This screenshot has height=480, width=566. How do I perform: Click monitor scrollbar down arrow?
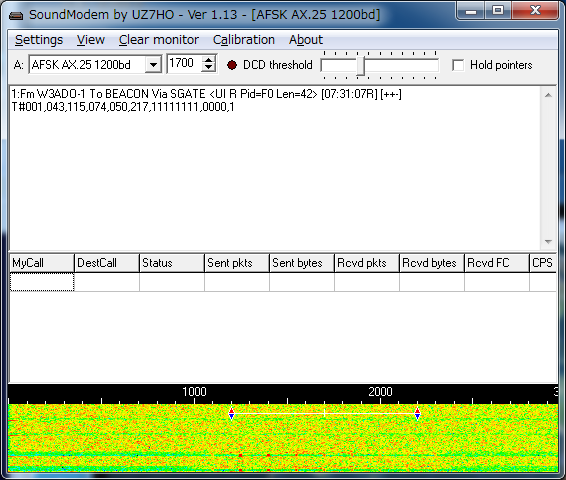tap(548, 242)
